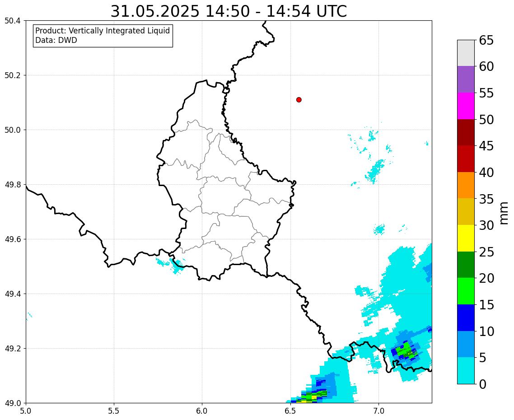Select the dark green 20-25 colorbar segment
The height and width of the screenshot is (420, 514).
click(466, 265)
